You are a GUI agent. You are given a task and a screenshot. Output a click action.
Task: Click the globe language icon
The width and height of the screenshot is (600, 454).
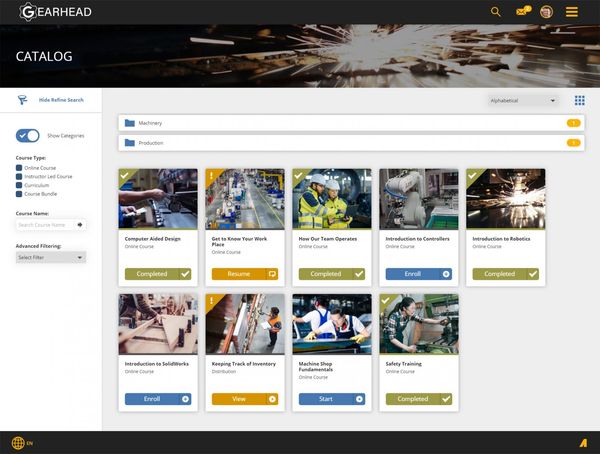18,443
